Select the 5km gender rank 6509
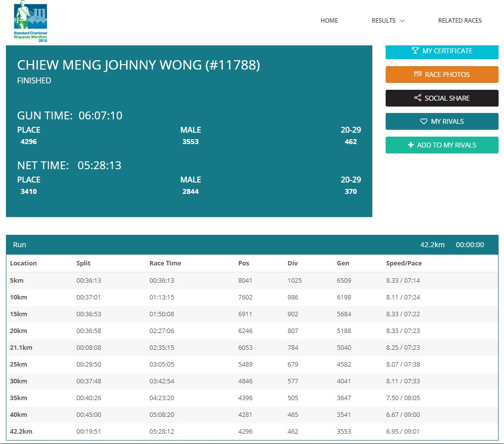 pyautogui.click(x=344, y=280)
